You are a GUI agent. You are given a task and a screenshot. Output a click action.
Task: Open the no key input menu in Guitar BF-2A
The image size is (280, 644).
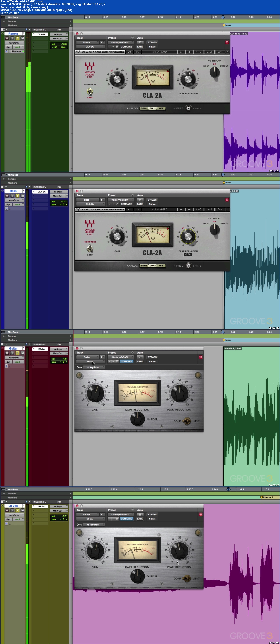94,367
